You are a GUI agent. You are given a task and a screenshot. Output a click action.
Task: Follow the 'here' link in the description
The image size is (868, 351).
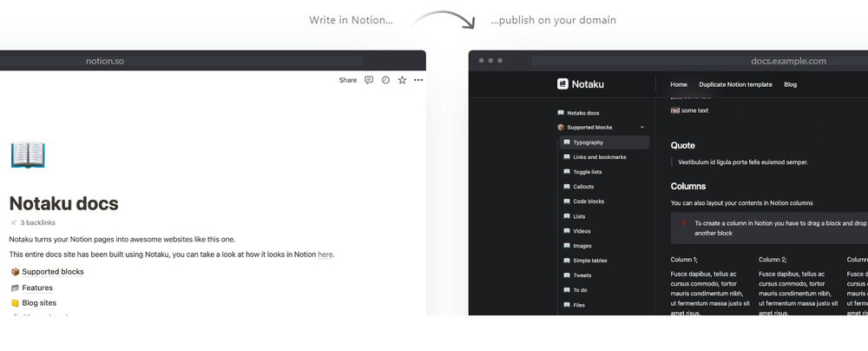[325, 255]
